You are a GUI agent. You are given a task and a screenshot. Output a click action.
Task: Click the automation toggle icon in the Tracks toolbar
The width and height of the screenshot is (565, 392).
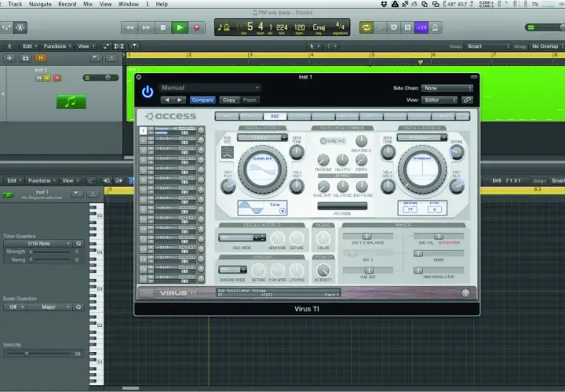coord(106,46)
